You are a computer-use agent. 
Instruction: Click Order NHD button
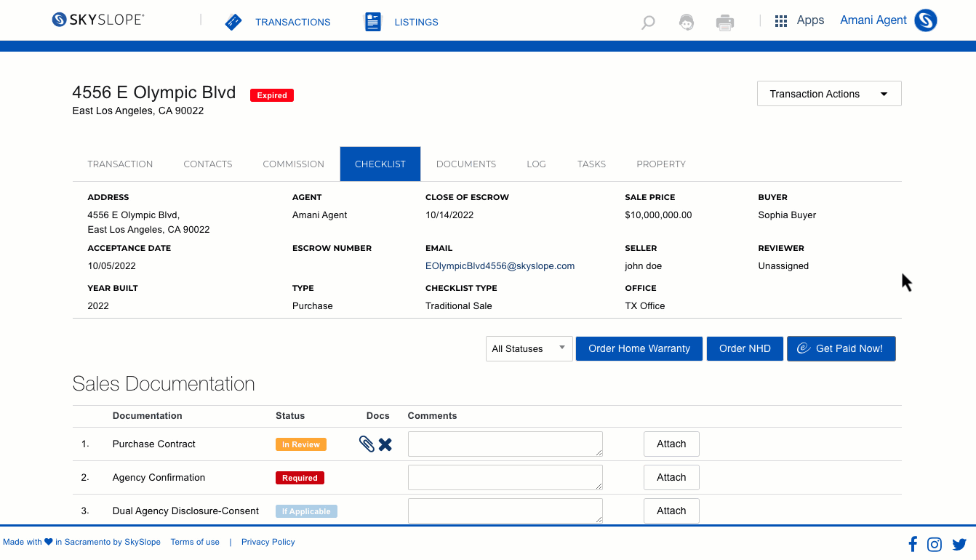[x=745, y=348]
